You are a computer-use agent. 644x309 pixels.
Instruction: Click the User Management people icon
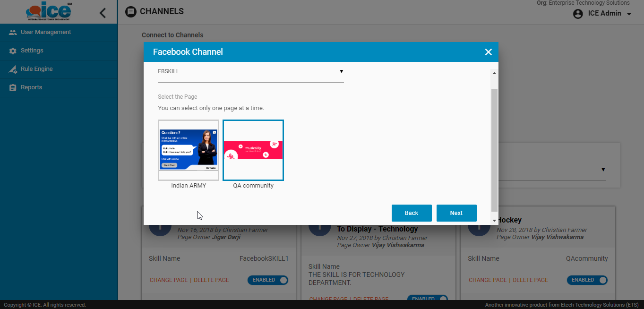13,33
